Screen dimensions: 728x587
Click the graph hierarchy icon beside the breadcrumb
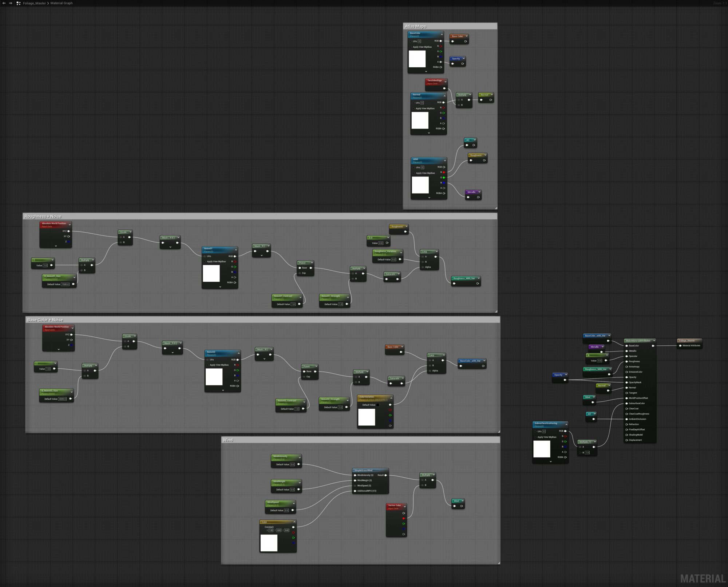point(18,3)
